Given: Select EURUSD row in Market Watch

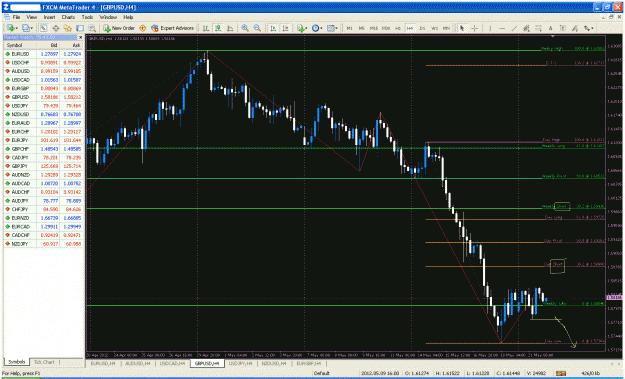Looking at the screenshot, I should click(x=43, y=54).
